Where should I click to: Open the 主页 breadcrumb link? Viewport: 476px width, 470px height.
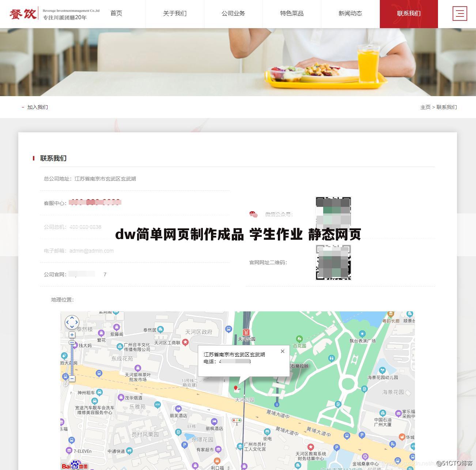coord(425,107)
